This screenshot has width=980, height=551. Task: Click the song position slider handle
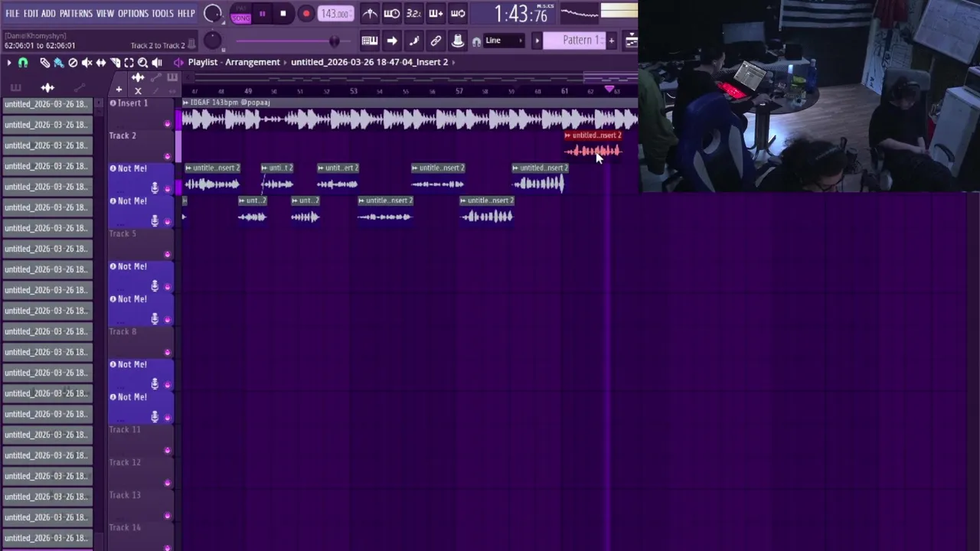tap(334, 41)
